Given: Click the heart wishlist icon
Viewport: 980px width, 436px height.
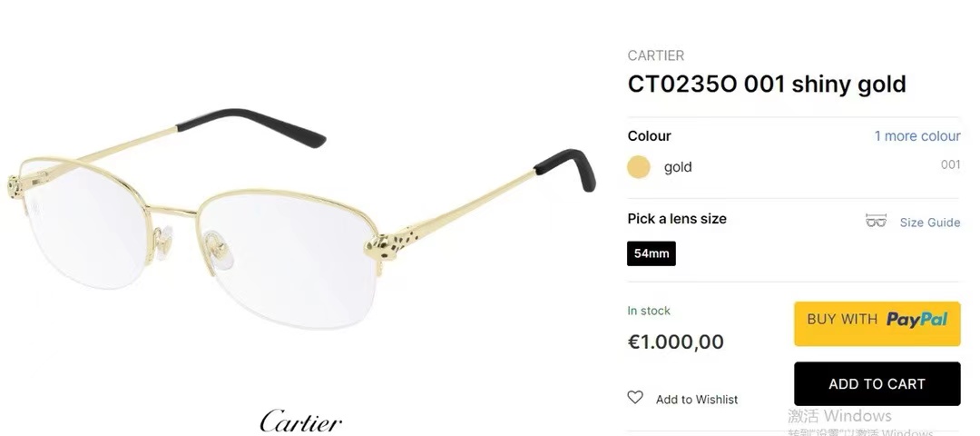Looking at the screenshot, I should coord(635,398).
